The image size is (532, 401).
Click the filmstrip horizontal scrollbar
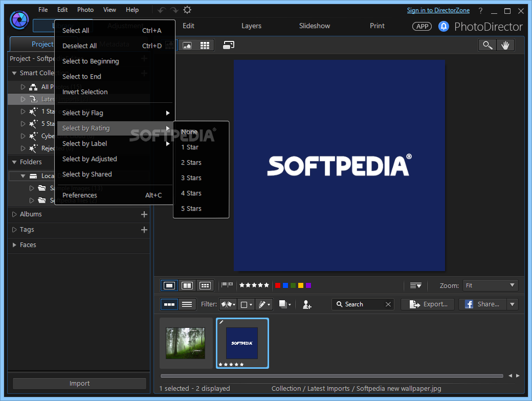point(332,376)
